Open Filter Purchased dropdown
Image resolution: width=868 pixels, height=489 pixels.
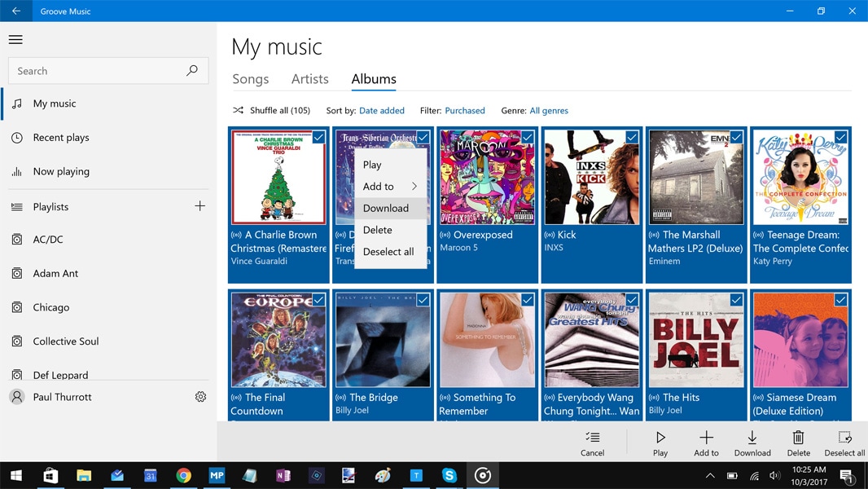pyautogui.click(x=464, y=110)
